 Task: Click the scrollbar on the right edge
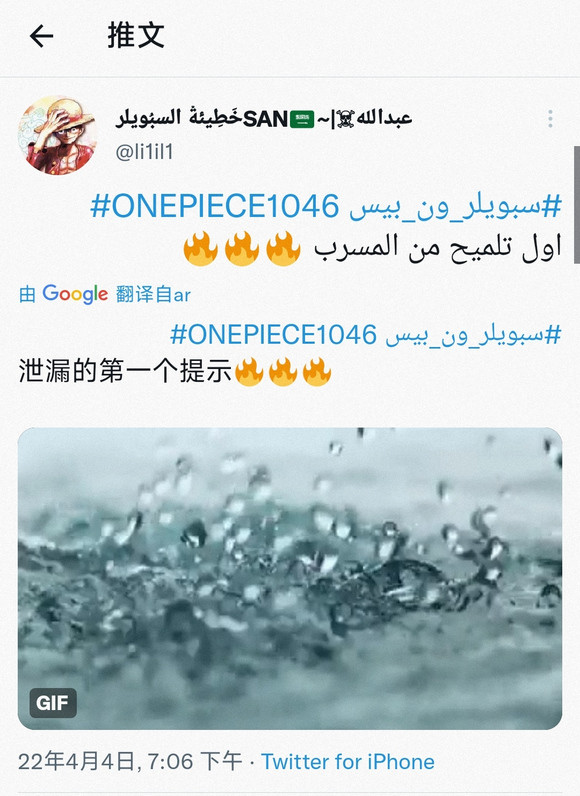tap(576, 205)
